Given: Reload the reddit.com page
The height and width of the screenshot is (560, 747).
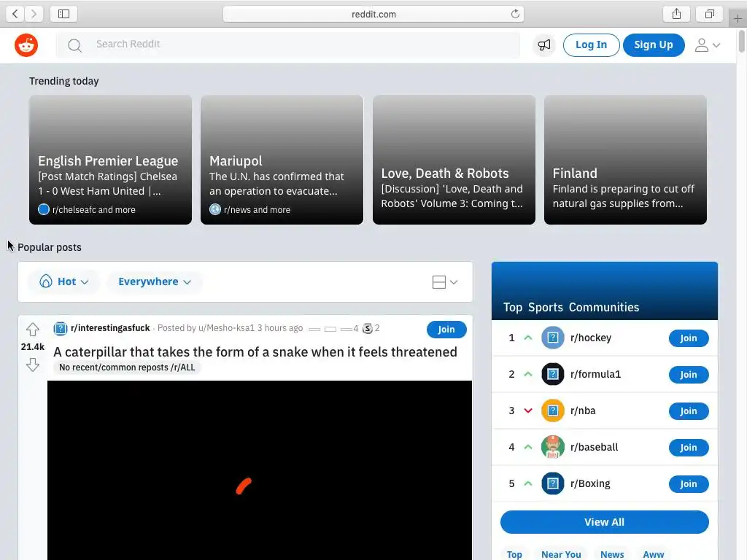Looking at the screenshot, I should click(x=515, y=14).
